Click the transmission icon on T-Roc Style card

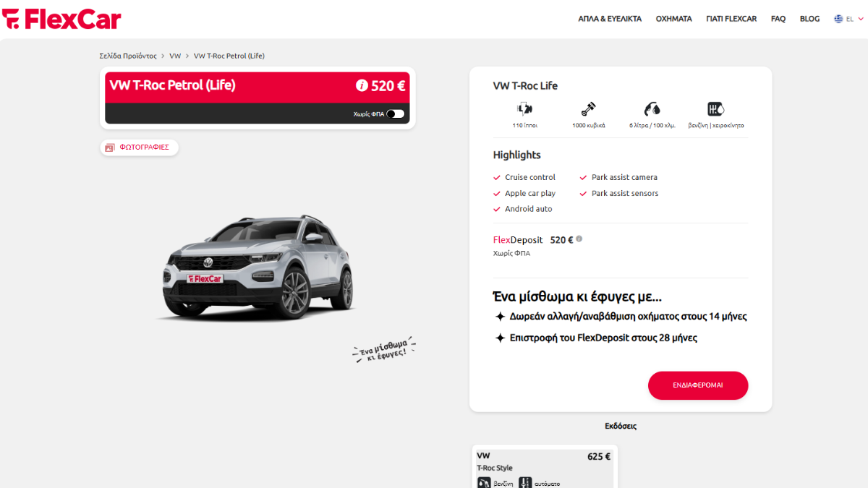[525, 483]
